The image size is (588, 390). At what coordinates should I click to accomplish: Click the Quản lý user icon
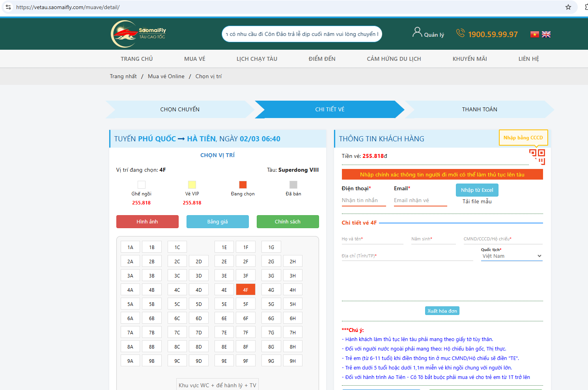[417, 32]
